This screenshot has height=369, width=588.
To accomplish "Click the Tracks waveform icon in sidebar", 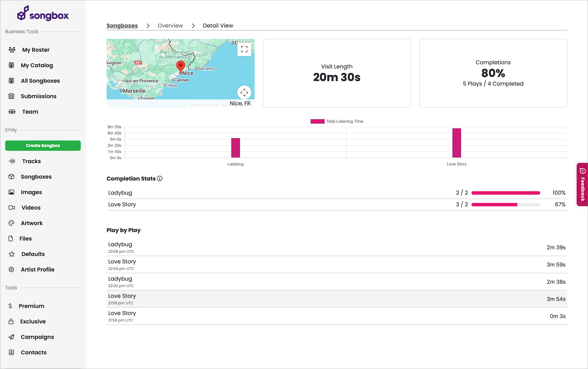I will tap(12, 161).
